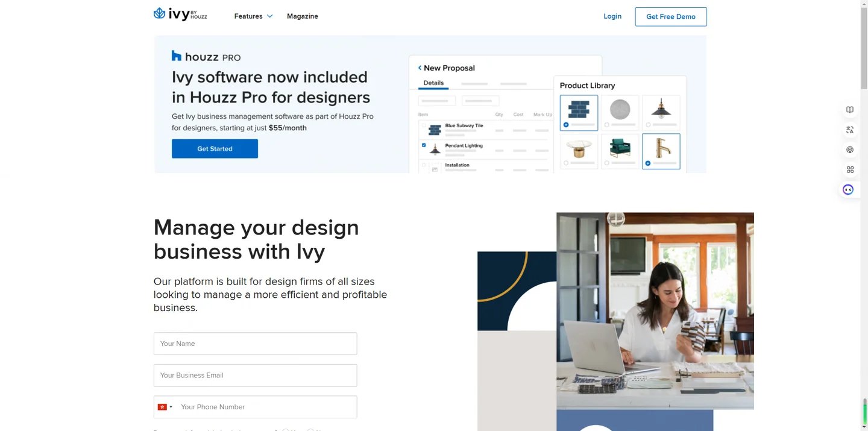Click the "Product Library" panel title
868x431 pixels.
click(587, 86)
